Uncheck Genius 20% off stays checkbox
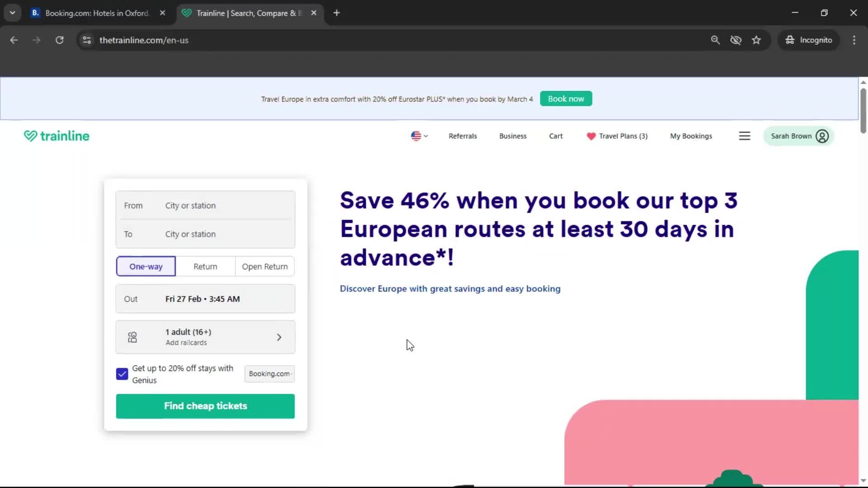 pos(121,374)
